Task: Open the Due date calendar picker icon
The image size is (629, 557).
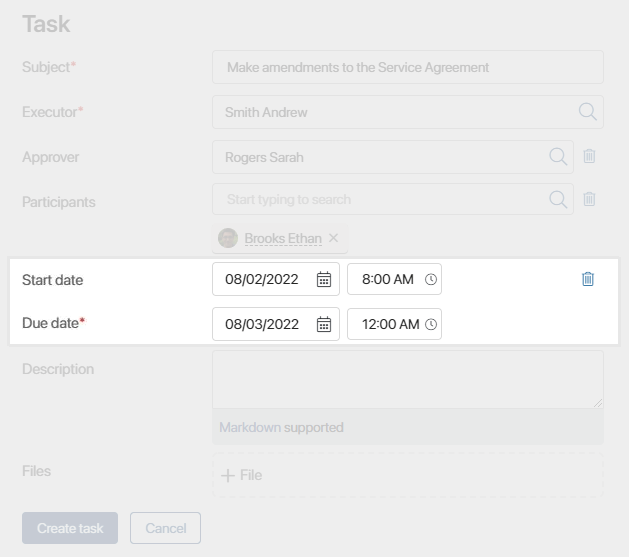Action: coord(324,324)
